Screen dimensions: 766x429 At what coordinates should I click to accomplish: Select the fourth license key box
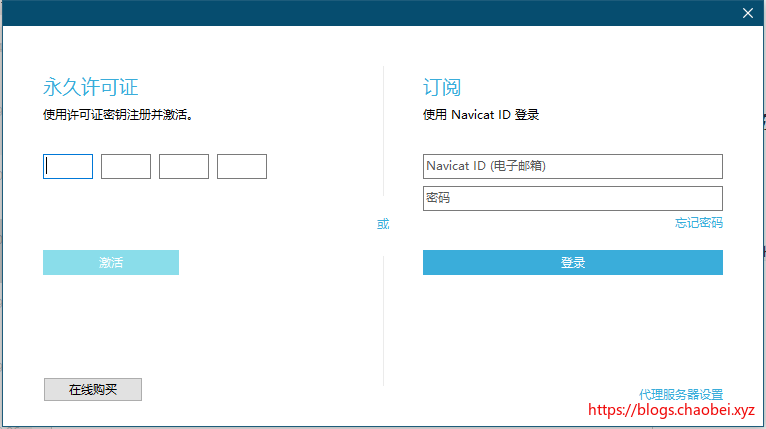242,167
